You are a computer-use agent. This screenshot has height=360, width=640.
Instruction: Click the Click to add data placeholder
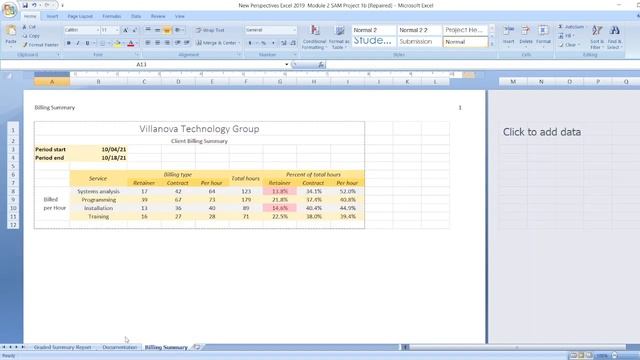tap(542, 132)
